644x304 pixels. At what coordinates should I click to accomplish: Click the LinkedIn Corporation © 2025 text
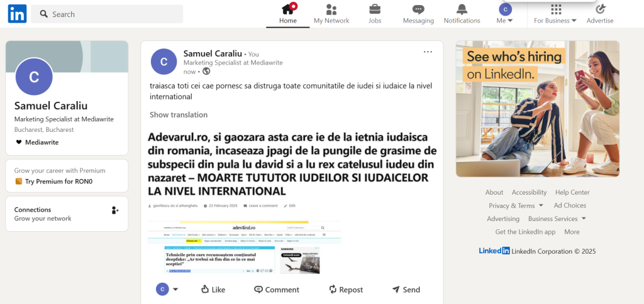coord(553,251)
